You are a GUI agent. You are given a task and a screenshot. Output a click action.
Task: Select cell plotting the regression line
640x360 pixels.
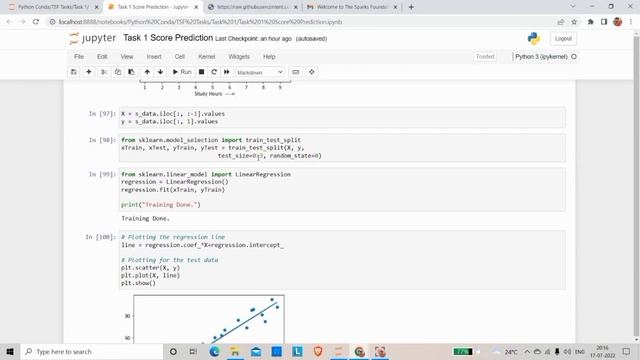point(342,260)
